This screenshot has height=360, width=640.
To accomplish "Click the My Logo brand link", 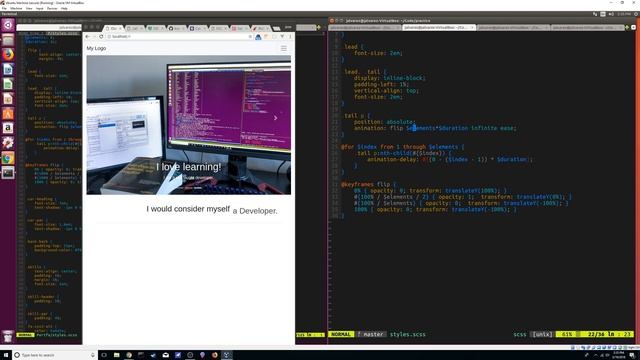I will click(96, 48).
